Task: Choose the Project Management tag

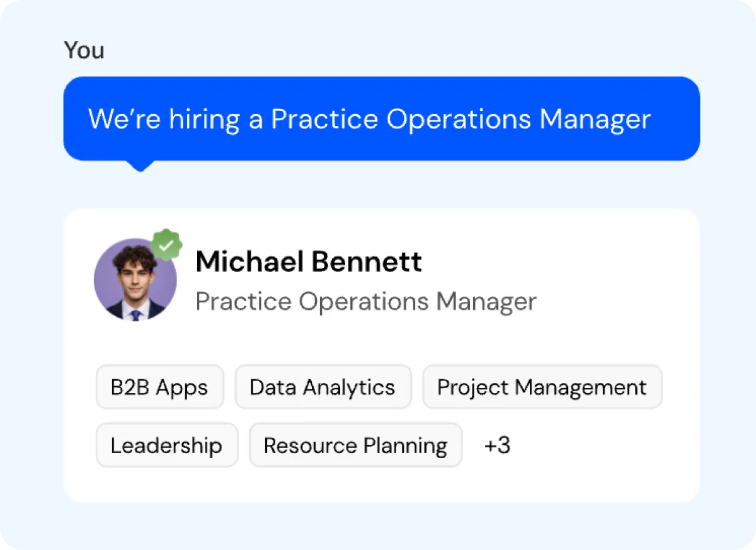Action: pos(542,387)
